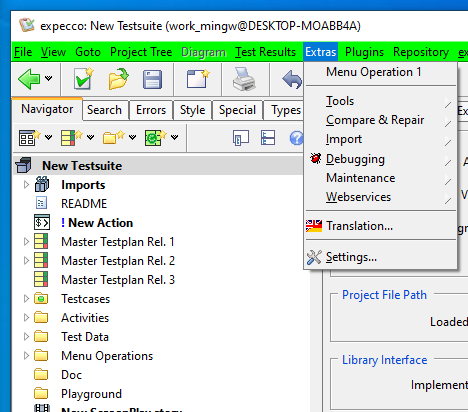Select Master Testplan Rel. 3
468x412 pixels.
tap(118, 280)
